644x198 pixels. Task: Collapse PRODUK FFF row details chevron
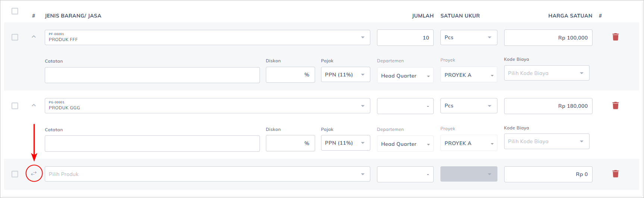(34, 37)
